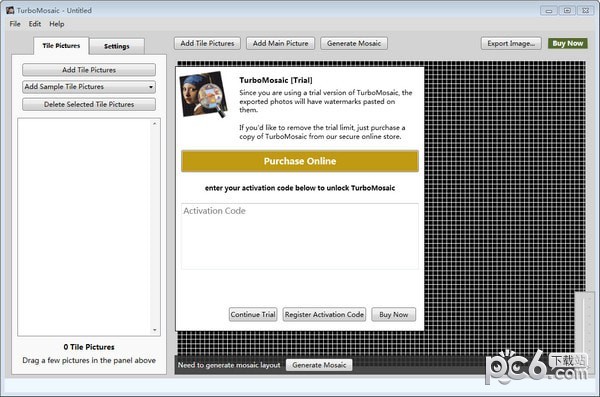Click Add Tile Pictures in left panel
The width and height of the screenshot is (600, 397).
coord(89,70)
